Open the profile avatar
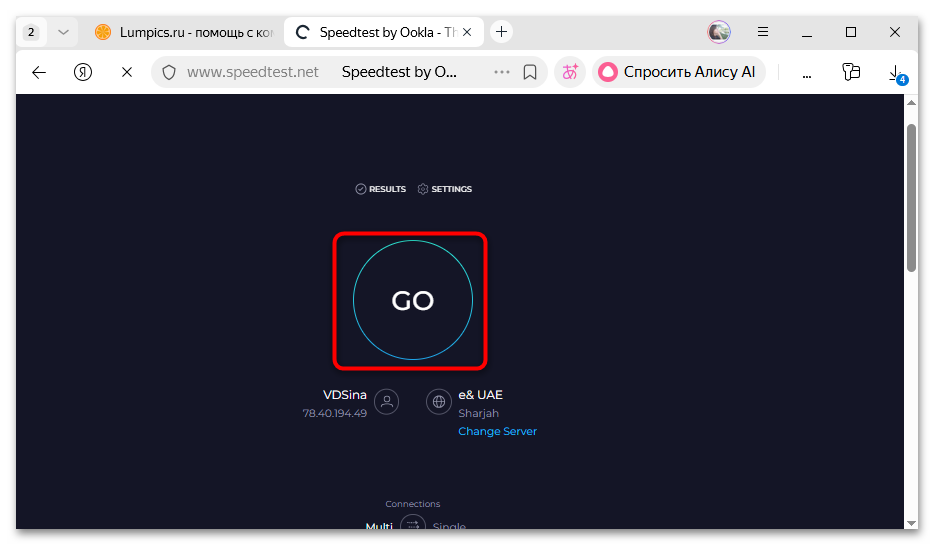Viewport: 934px width, 545px height. pos(719,32)
